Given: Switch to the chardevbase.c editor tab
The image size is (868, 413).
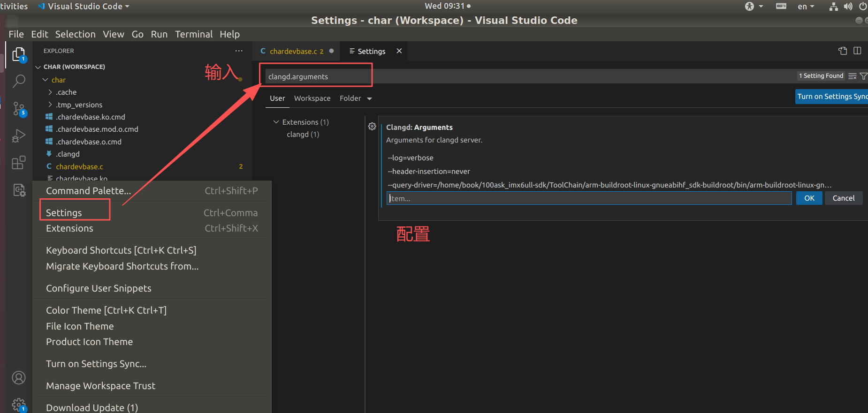Looking at the screenshot, I should click(x=296, y=51).
